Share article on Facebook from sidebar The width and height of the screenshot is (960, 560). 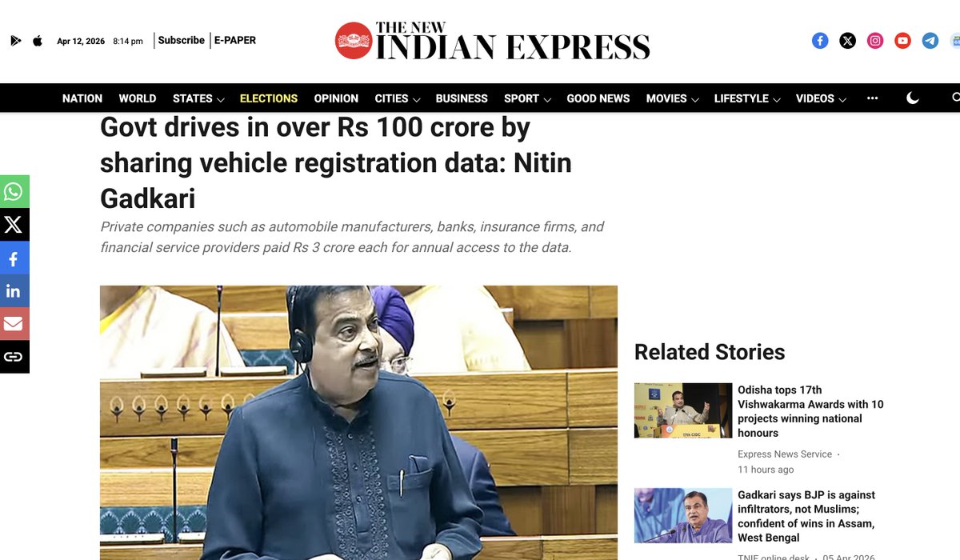[14, 258]
